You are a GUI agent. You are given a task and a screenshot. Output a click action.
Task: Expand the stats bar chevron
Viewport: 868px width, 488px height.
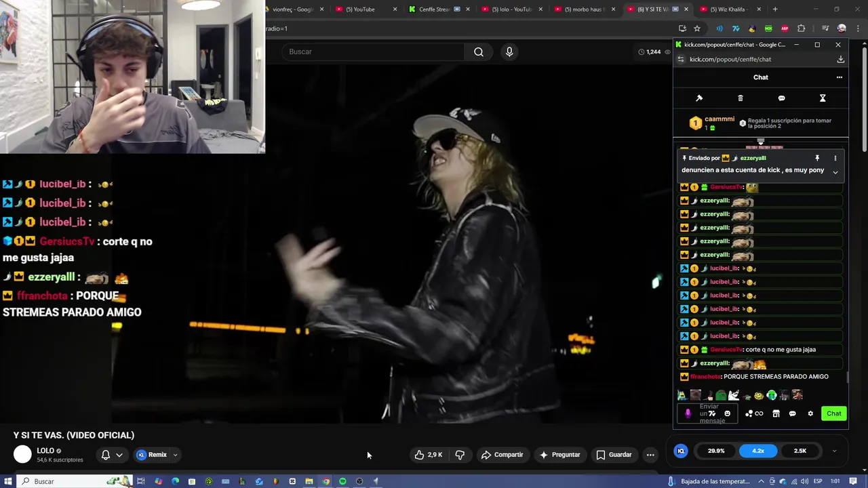pos(834,451)
